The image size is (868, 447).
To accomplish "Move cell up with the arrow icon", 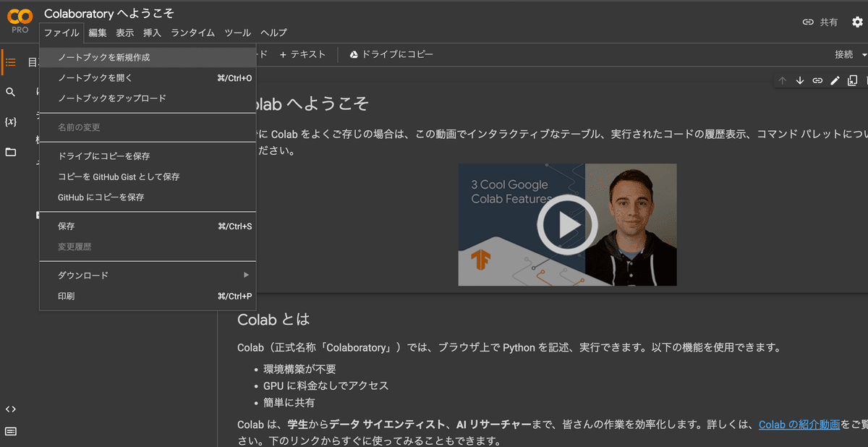I will click(783, 80).
